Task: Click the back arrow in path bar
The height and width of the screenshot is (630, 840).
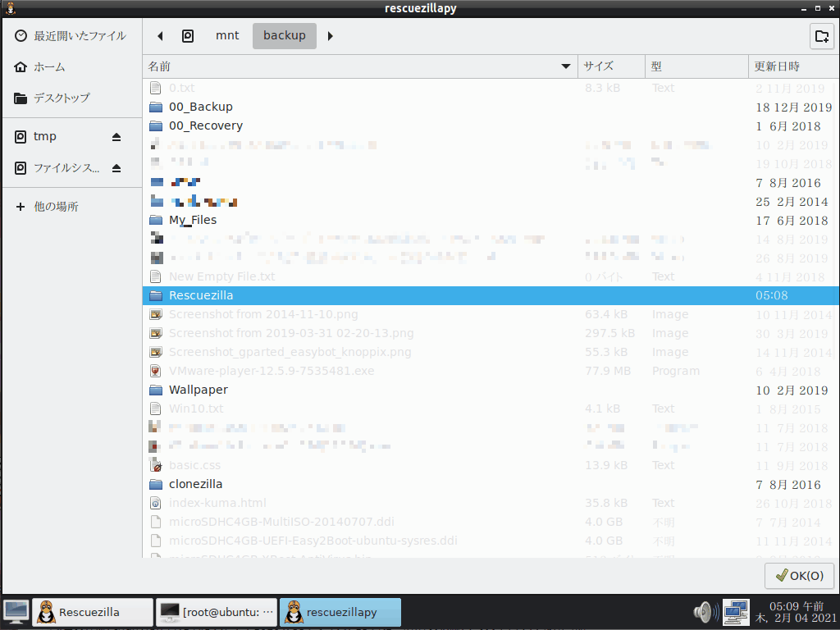Action: click(x=160, y=36)
